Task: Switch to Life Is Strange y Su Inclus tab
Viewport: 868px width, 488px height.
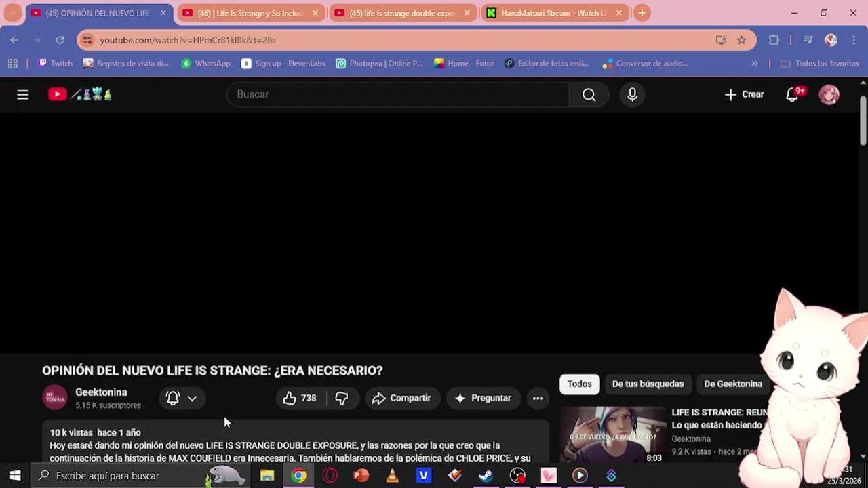Action: (x=250, y=13)
